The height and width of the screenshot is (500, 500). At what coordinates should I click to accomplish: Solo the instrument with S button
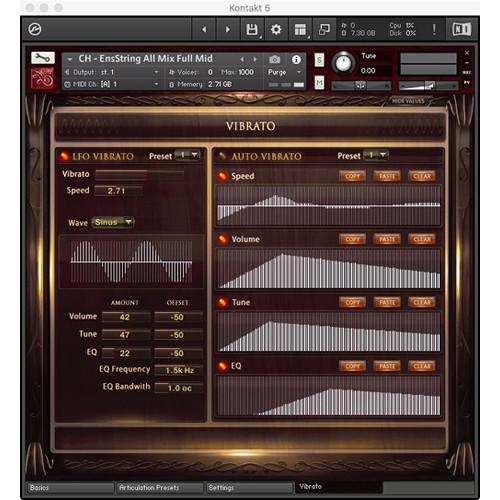(319, 60)
